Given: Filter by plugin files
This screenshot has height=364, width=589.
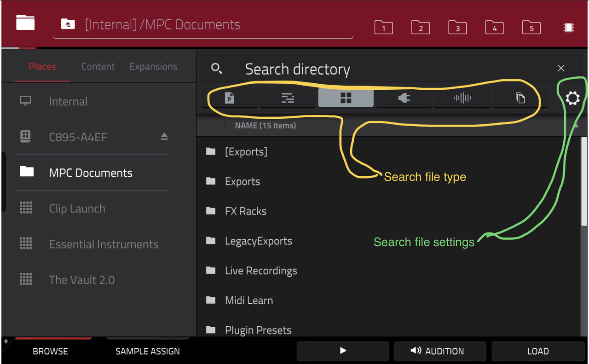Looking at the screenshot, I should click(x=404, y=98).
